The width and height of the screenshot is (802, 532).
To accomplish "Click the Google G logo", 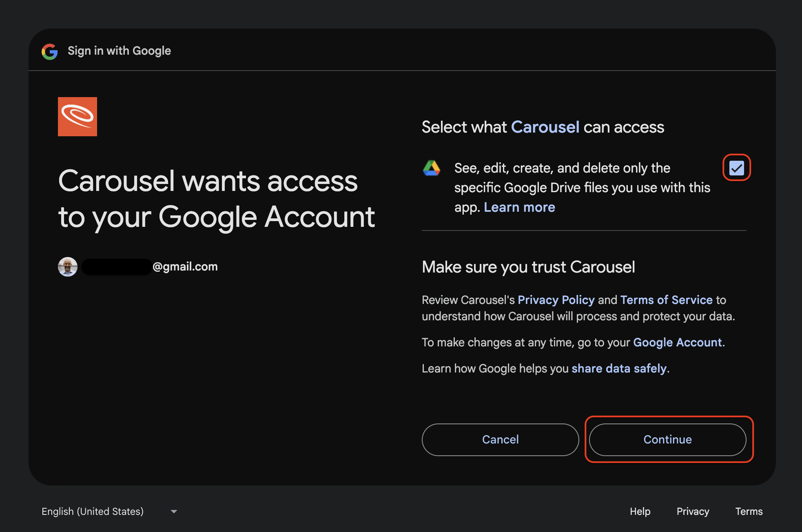I will tap(50, 51).
